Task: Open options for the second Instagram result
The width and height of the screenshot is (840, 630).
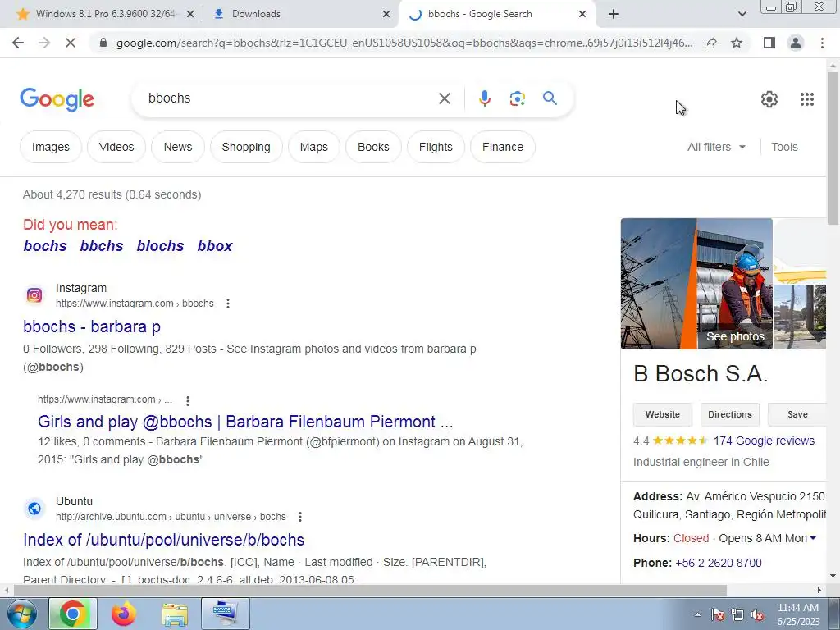Action: point(188,400)
